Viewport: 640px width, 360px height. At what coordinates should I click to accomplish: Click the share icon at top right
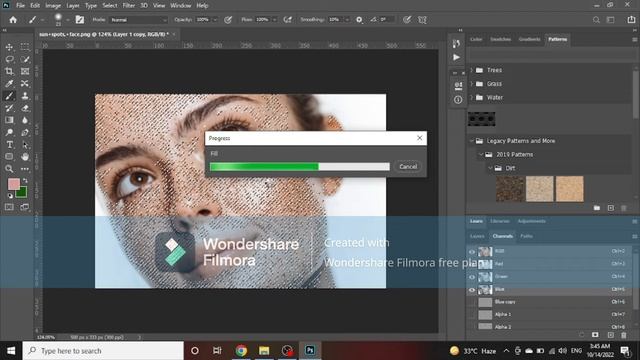[x=631, y=20]
